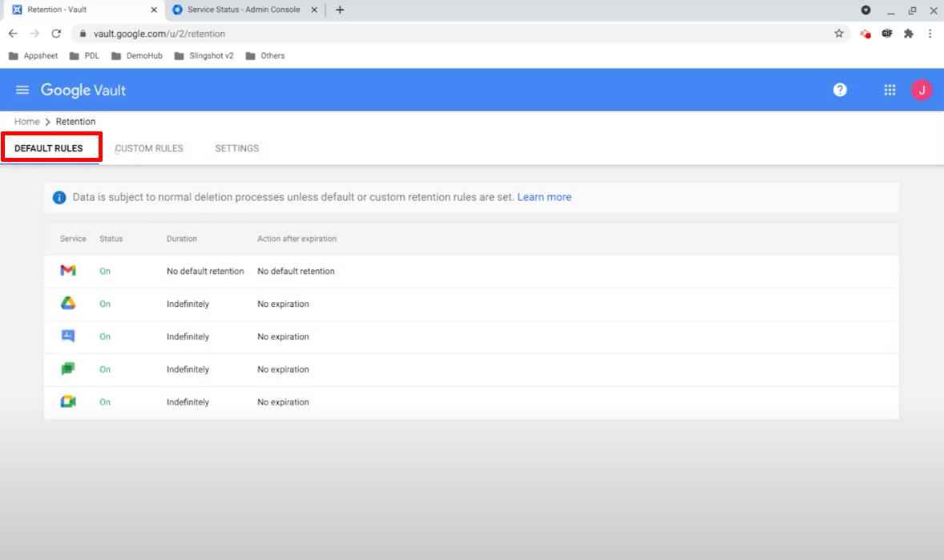Image resolution: width=944 pixels, height=560 pixels.
Task: Select the Default Rules tab
Action: (x=49, y=148)
